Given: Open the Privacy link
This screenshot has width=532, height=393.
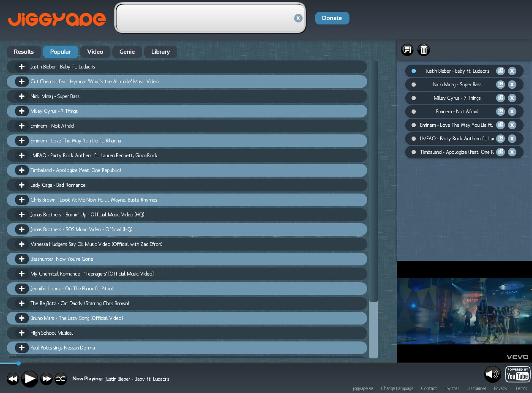Looking at the screenshot, I should [500, 388].
